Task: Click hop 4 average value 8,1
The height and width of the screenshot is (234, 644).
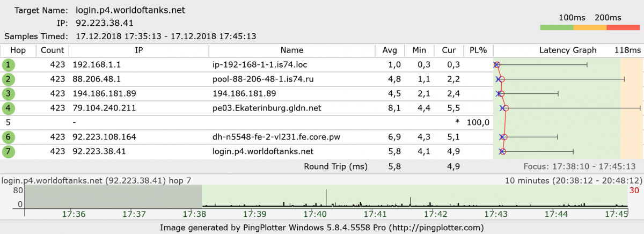Action: [394, 108]
